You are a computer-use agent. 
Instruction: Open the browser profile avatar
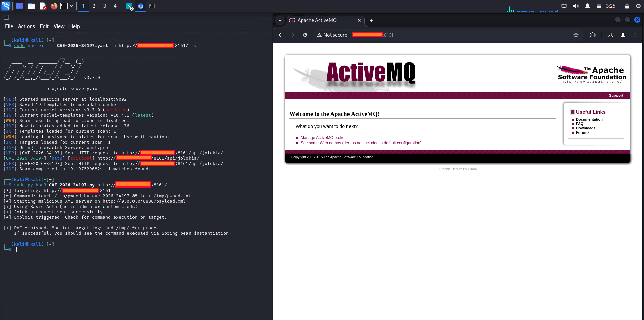pos(623,35)
